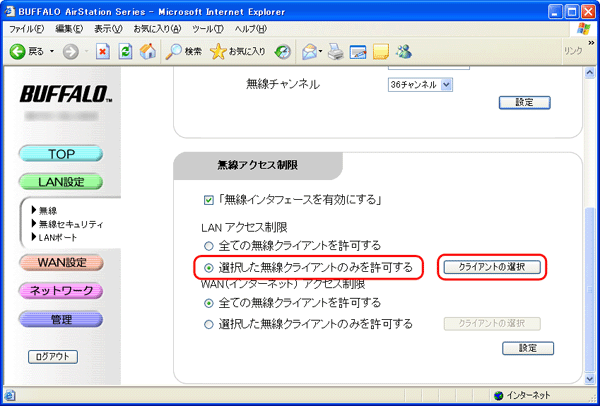The image size is (600, 406).
Task: Open the Search (検索) toolbar button
Action: tap(184, 51)
